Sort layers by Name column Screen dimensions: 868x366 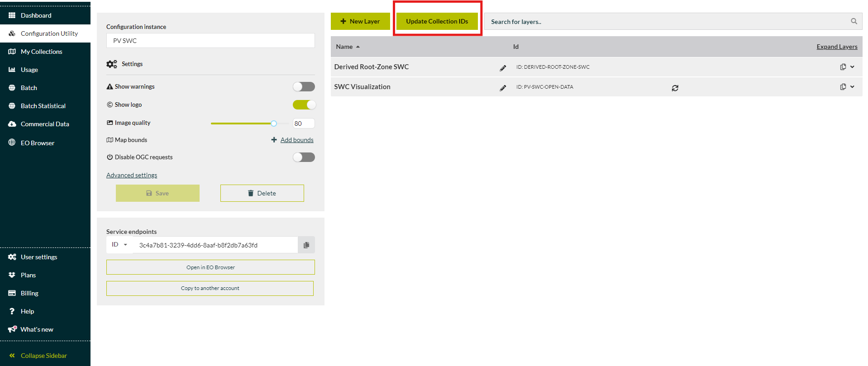tap(348, 47)
